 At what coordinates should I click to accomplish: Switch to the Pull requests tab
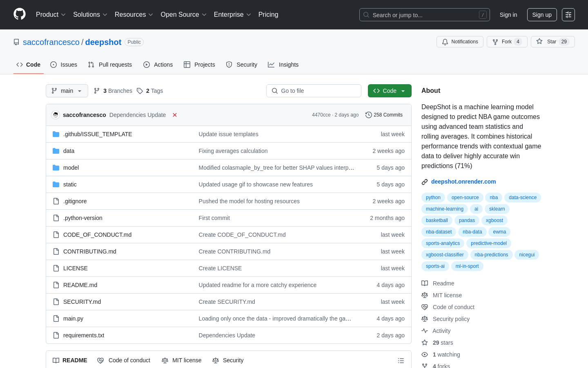[x=110, y=65]
